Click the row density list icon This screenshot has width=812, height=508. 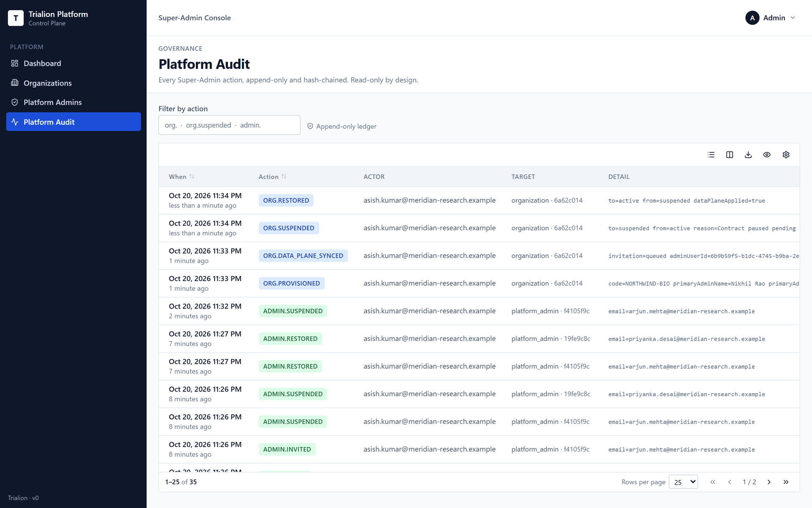click(x=711, y=155)
